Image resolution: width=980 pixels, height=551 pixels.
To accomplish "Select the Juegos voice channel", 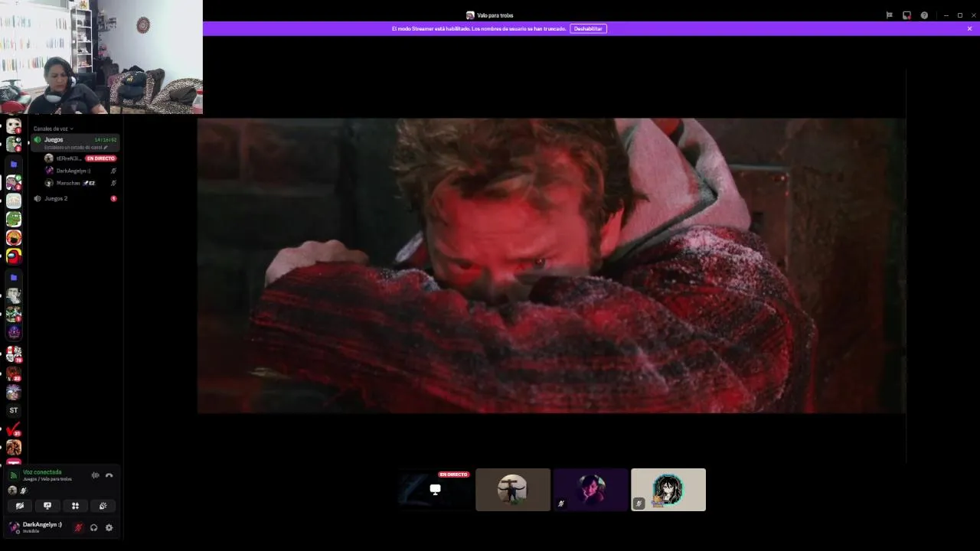I will point(75,142).
